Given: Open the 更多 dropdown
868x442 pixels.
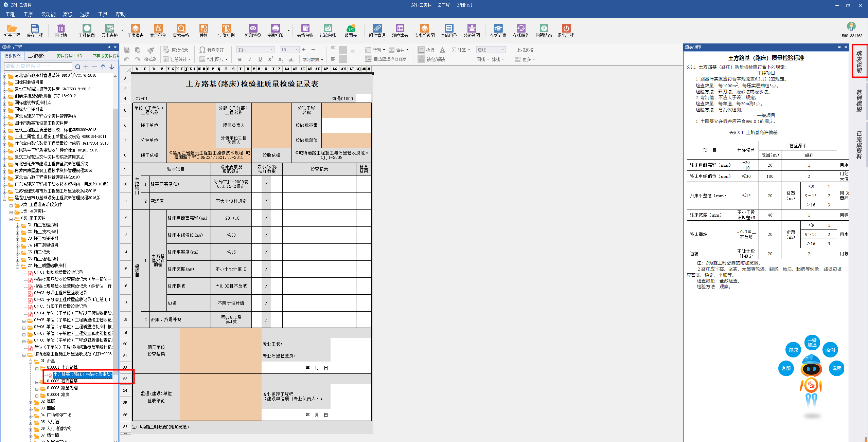Looking at the screenshot, I should (x=525, y=59).
